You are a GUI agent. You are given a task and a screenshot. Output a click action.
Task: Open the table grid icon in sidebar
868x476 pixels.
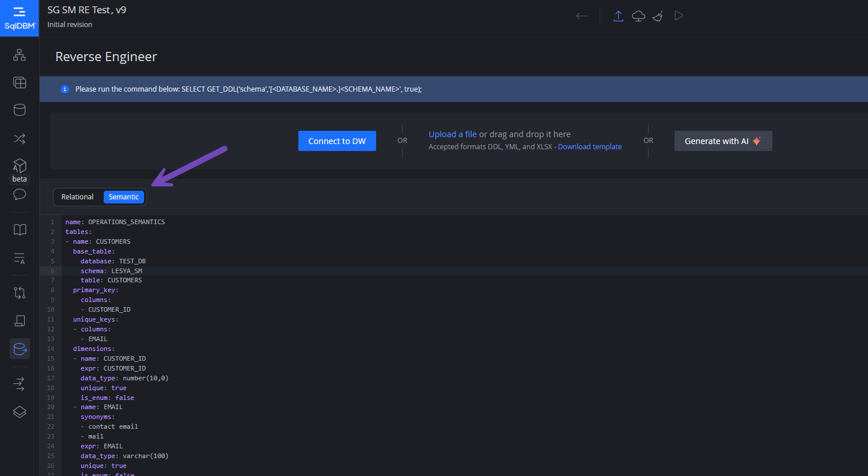[x=20, y=82]
